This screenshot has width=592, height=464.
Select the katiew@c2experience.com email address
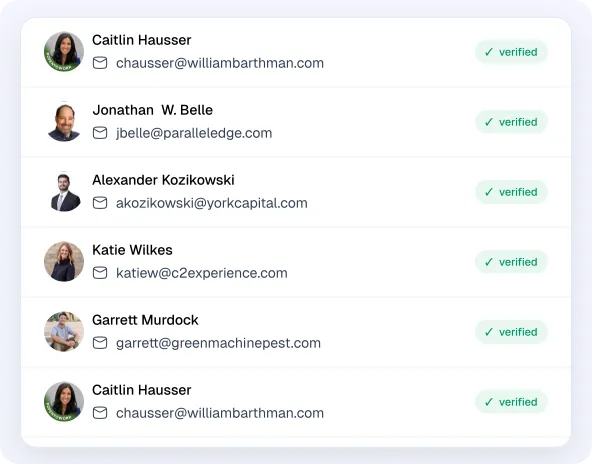(202, 273)
